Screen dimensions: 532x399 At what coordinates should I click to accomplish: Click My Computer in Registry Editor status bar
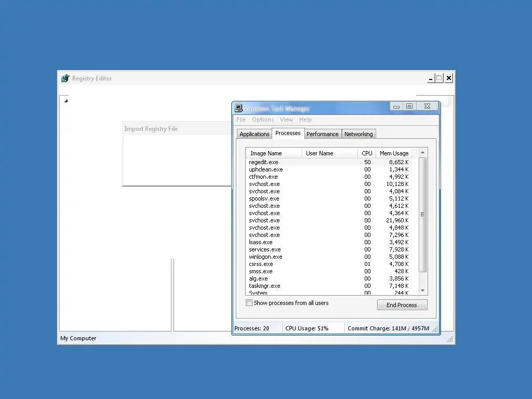[x=78, y=338]
